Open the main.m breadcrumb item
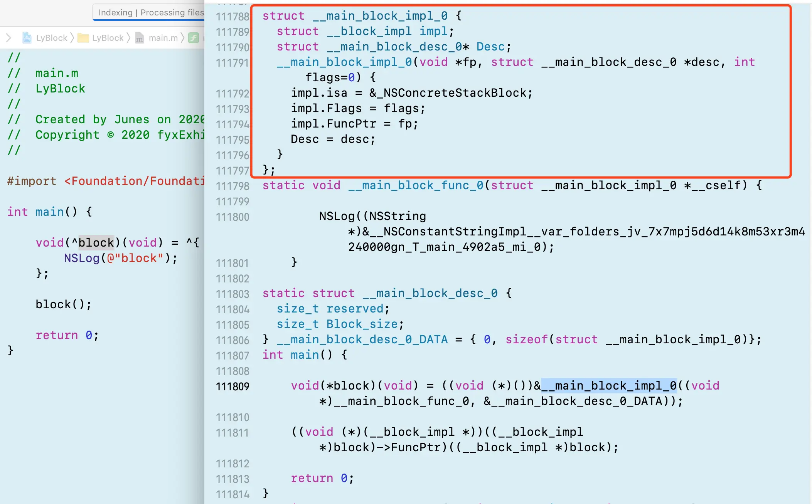The image size is (812, 504). point(163,38)
